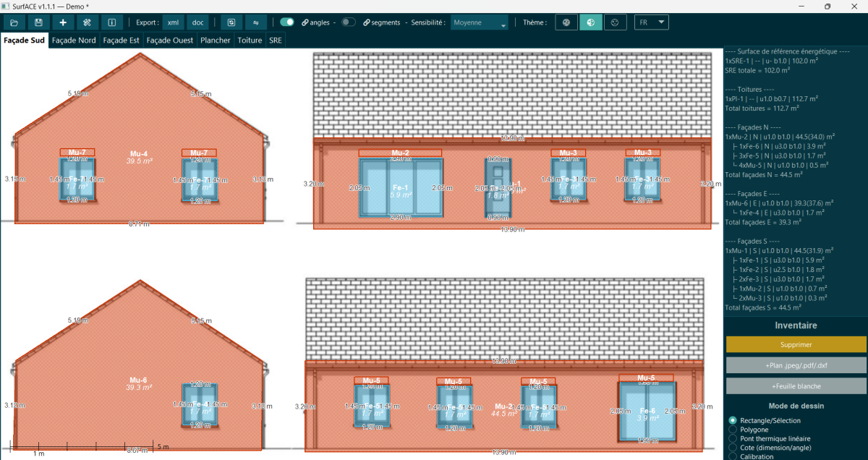Toggle the segments snapping switch
The width and height of the screenshot is (868, 460).
tap(349, 22)
